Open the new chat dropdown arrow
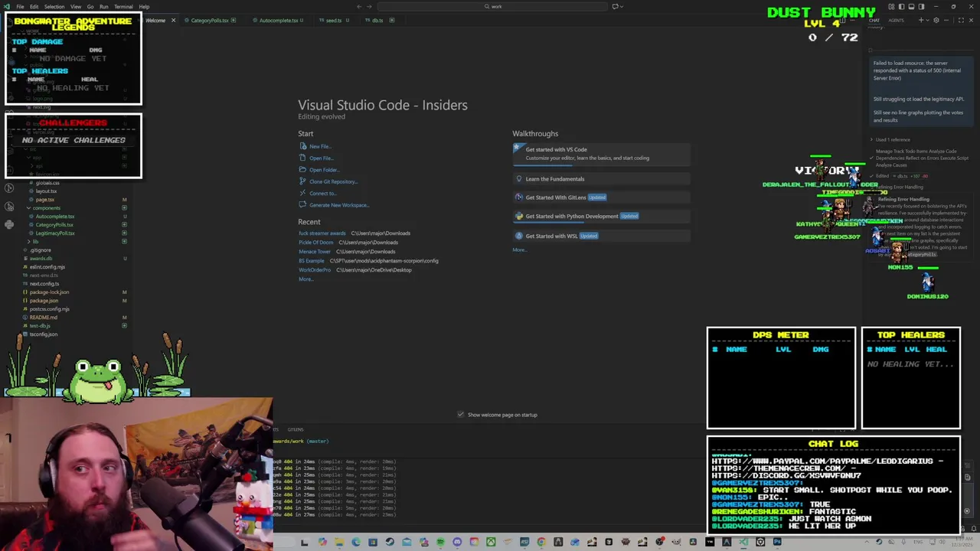The width and height of the screenshot is (980, 551). tap(927, 20)
